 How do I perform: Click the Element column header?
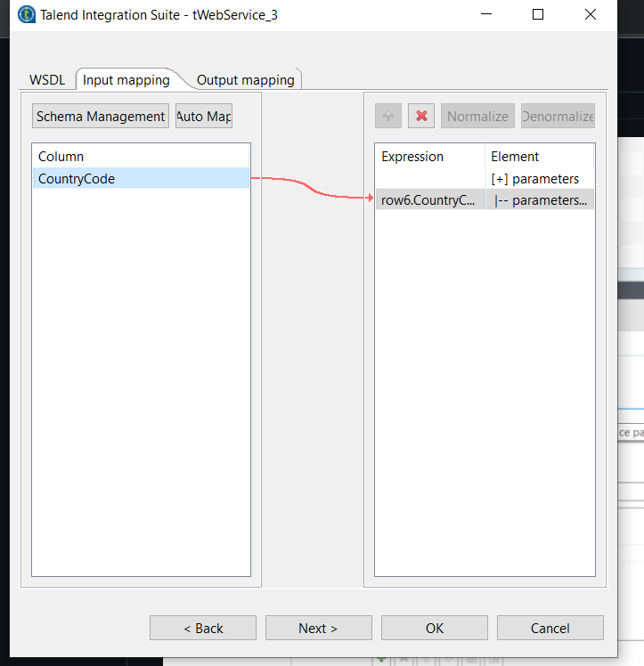[540, 157]
